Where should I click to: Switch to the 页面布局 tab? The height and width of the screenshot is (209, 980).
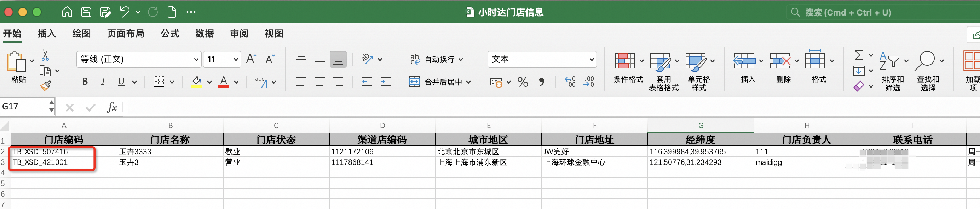point(126,34)
